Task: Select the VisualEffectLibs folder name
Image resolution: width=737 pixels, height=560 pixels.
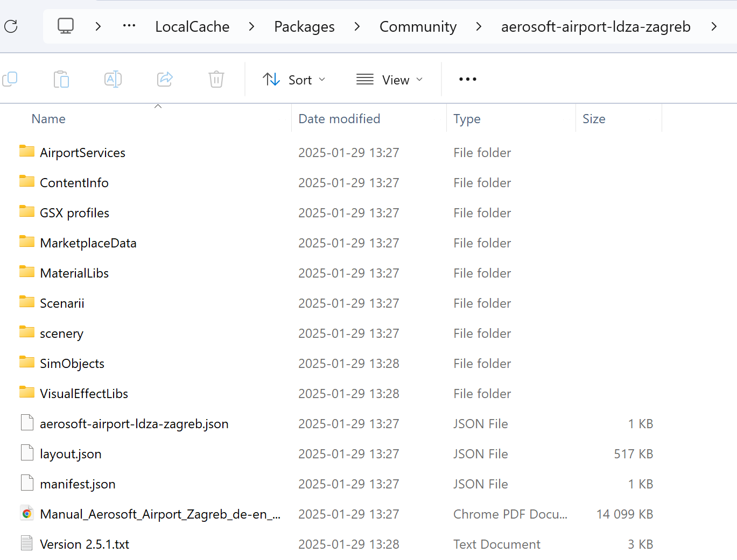Action: click(84, 394)
